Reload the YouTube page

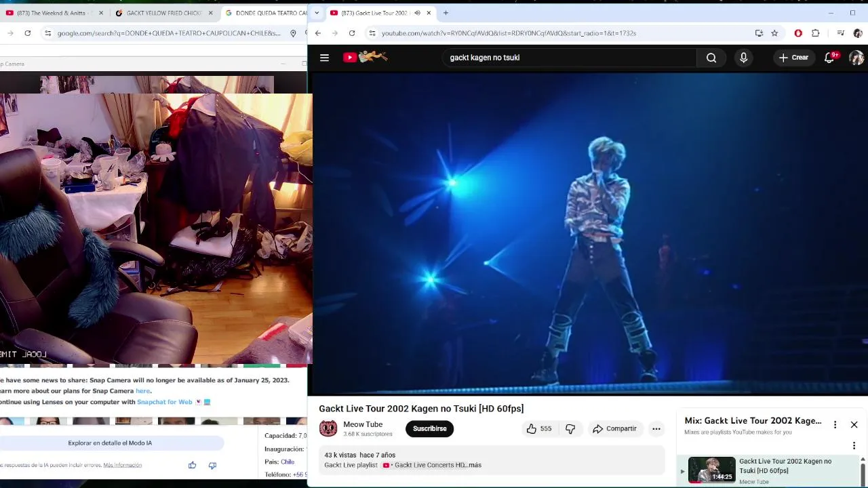352,33
